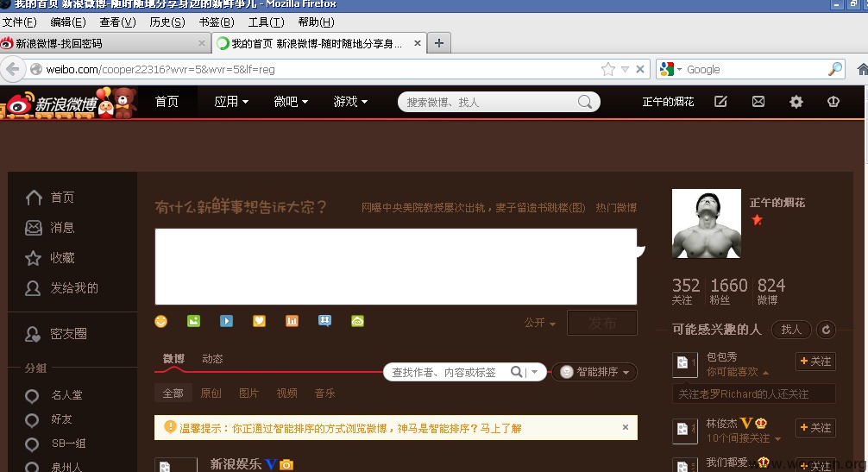
Task: Click the magnifier in the feed filter search
Action: pos(515,372)
